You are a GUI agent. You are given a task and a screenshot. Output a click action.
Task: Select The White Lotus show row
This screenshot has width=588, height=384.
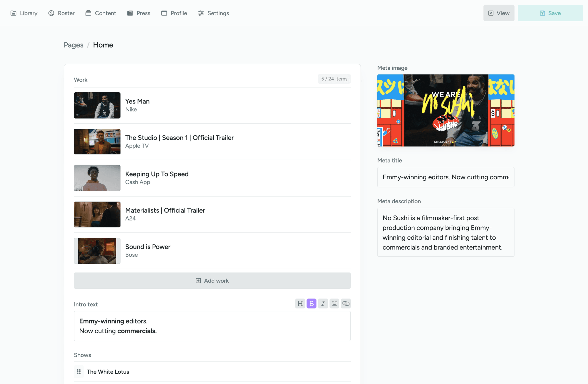coord(212,372)
